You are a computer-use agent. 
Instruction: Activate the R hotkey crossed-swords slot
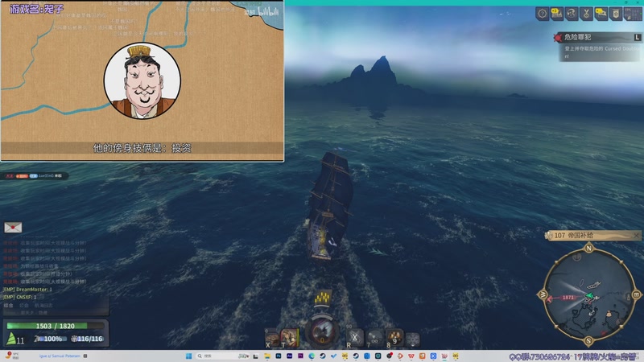point(355,338)
